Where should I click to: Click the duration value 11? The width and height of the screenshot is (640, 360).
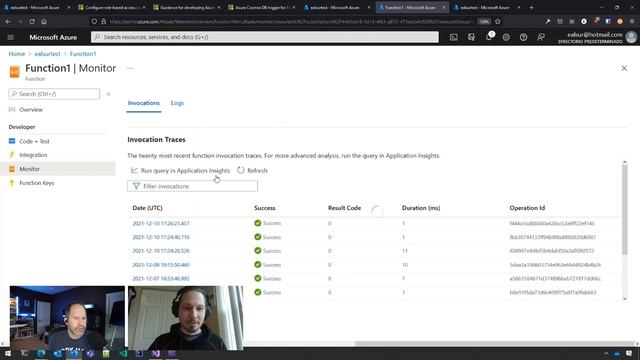[x=405, y=251]
